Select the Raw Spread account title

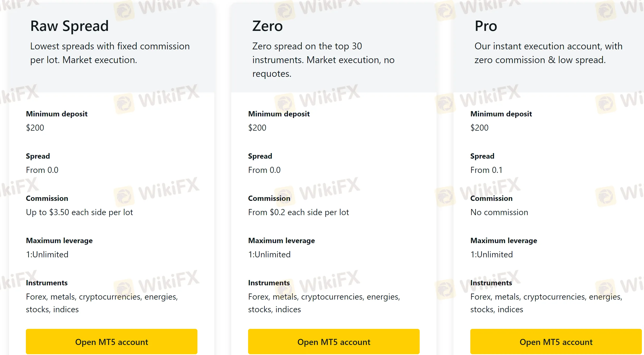click(69, 26)
